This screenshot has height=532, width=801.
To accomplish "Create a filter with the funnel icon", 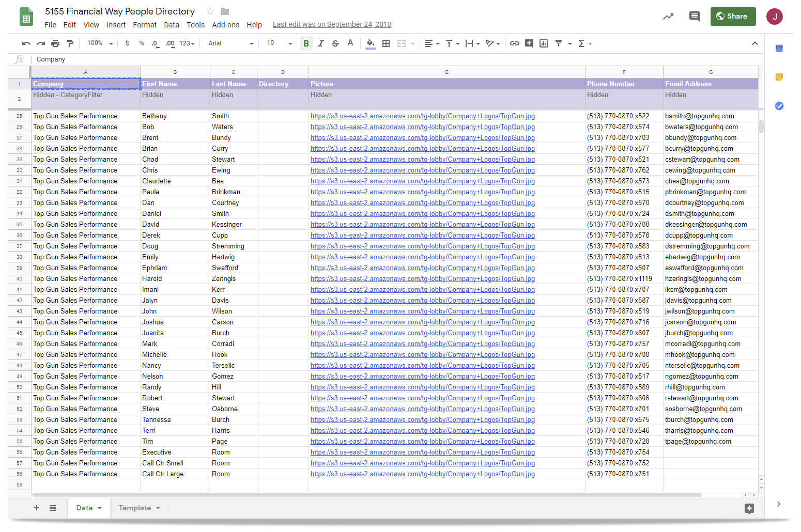I will 559,44.
